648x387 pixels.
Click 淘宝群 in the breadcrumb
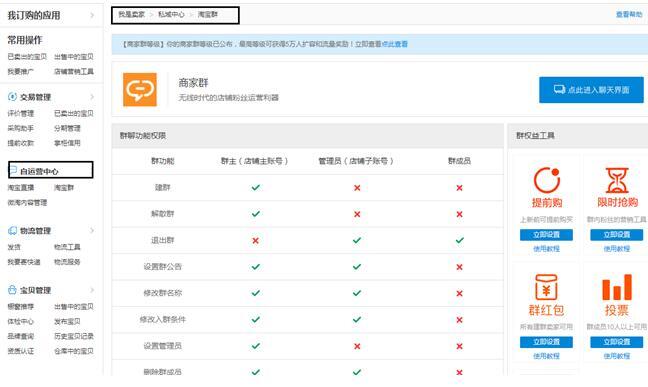(207, 14)
